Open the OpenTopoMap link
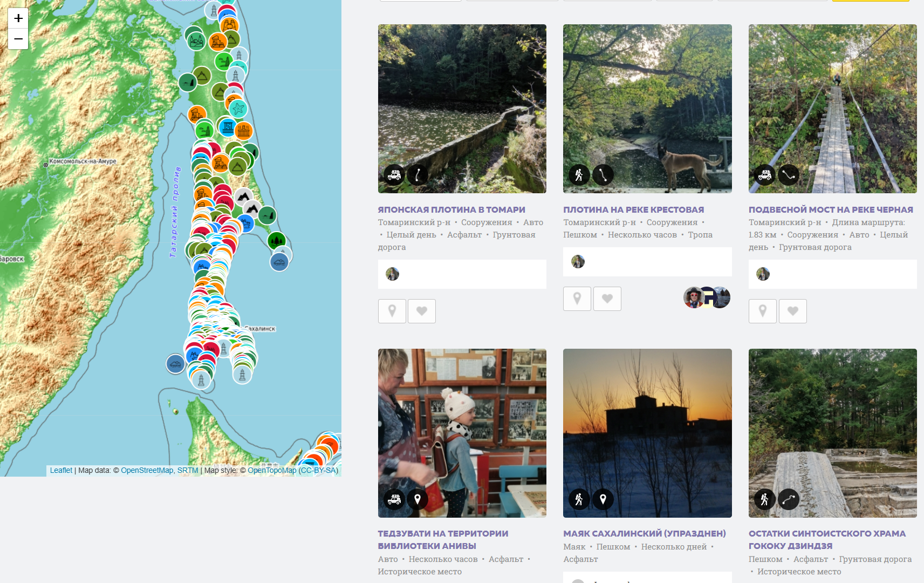This screenshot has height=583, width=924. 272,470
